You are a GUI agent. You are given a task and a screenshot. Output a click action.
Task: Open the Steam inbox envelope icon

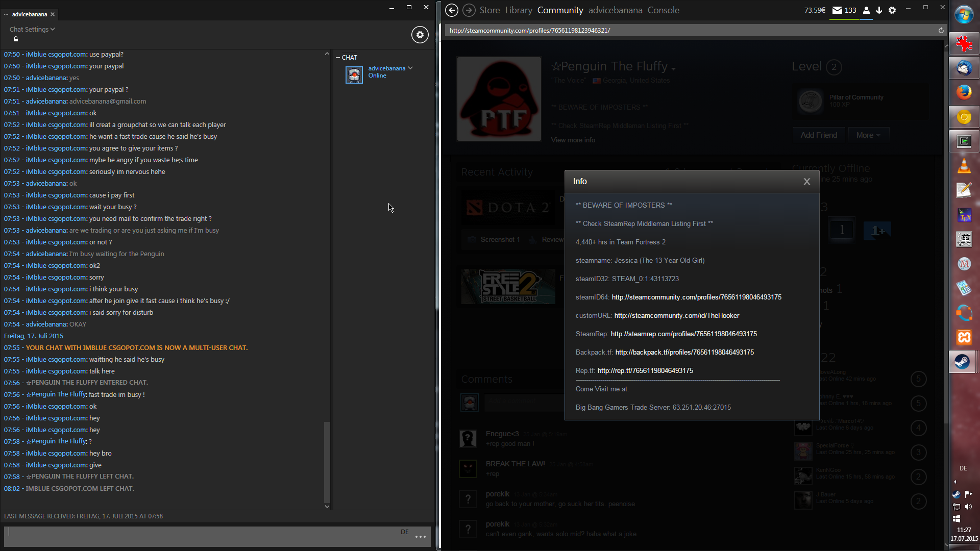tap(837, 10)
